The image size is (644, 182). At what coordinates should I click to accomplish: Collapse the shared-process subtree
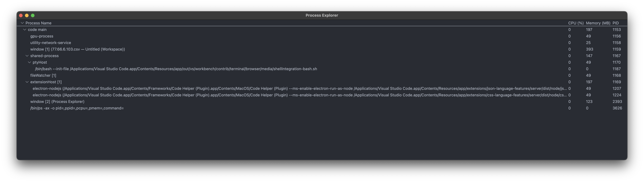click(x=27, y=55)
